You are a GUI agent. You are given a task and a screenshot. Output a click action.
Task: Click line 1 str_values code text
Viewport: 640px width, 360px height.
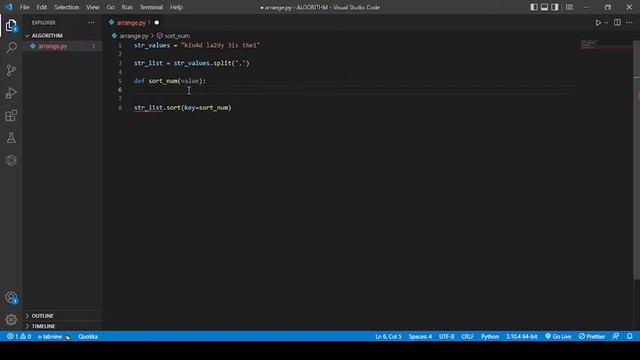pos(197,45)
